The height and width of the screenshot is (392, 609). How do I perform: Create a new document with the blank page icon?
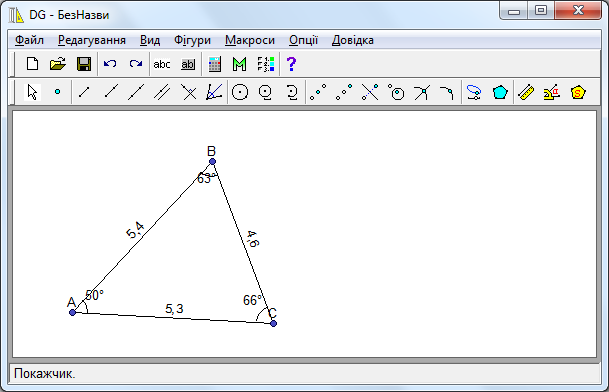pos(32,64)
